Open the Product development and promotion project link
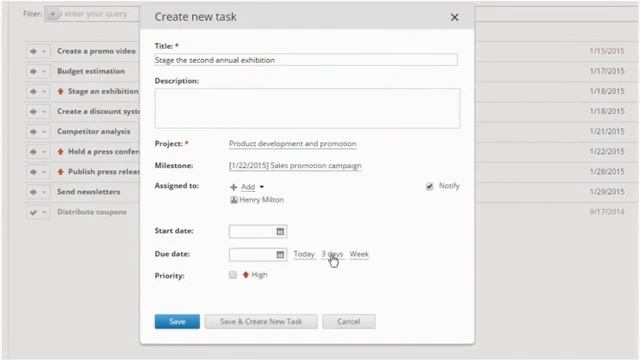The image size is (640, 360). tap(293, 144)
